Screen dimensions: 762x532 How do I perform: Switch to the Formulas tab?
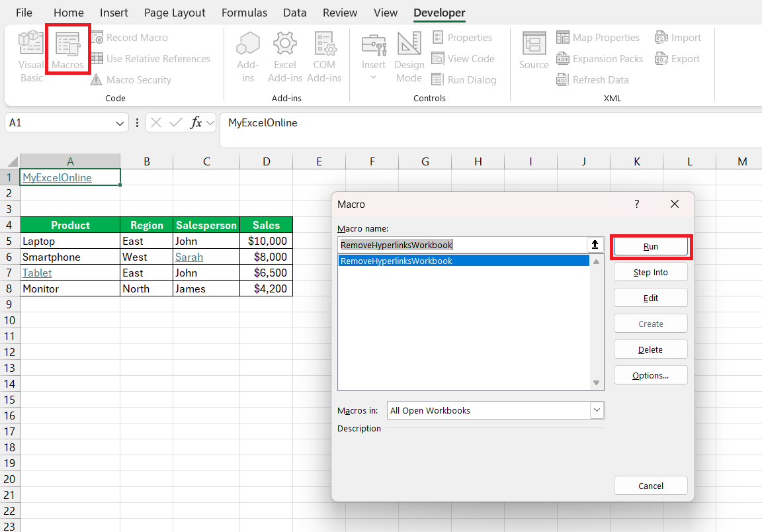[x=245, y=13]
